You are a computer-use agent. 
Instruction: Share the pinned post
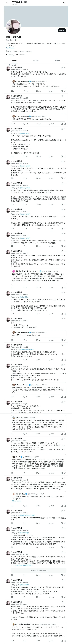(65, 91)
